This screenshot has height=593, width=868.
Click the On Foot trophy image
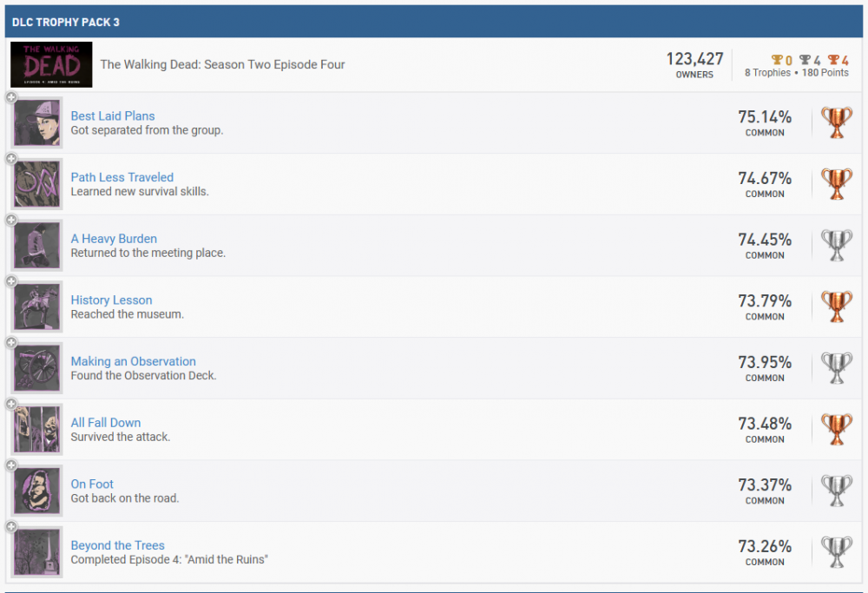(38, 491)
